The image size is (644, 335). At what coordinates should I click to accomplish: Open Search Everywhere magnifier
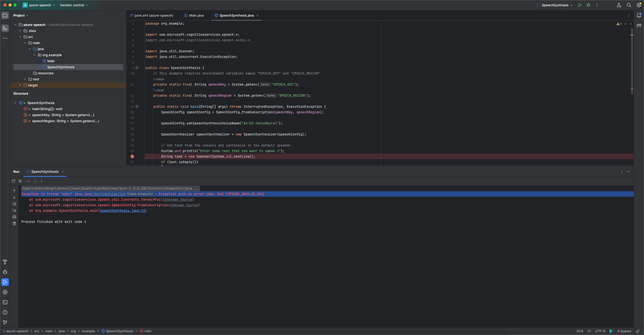pos(629,5)
